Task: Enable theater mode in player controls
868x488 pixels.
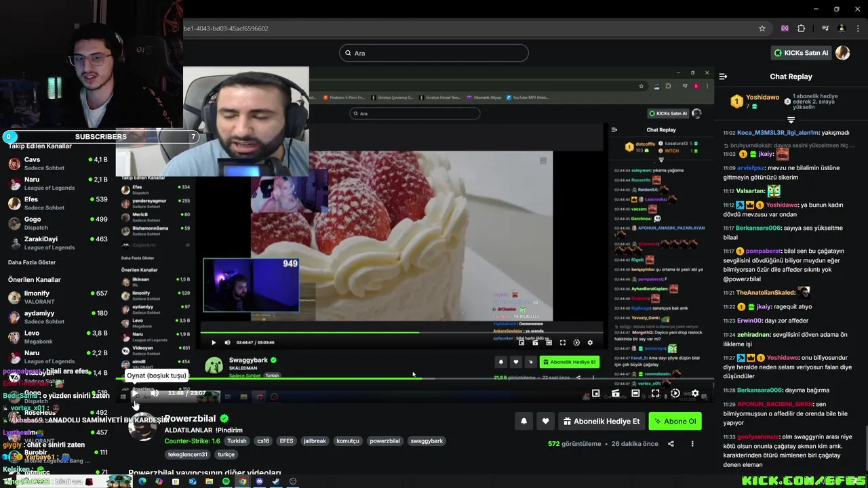Action: point(635,393)
